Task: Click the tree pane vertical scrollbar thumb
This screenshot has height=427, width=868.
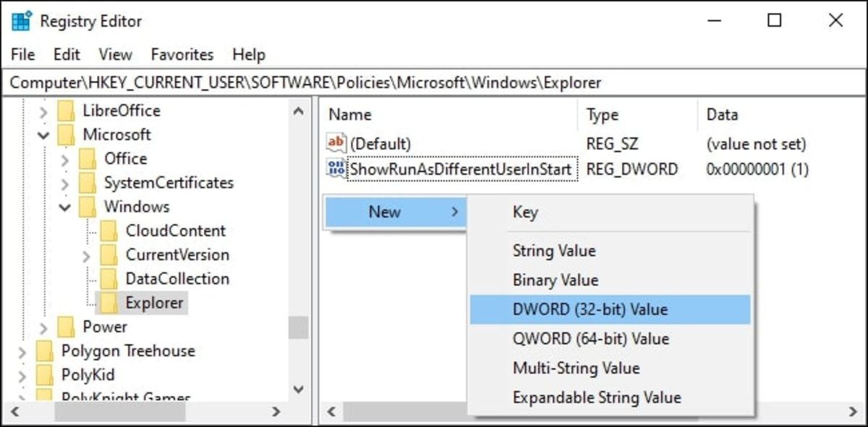Action: (x=298, y=327)
